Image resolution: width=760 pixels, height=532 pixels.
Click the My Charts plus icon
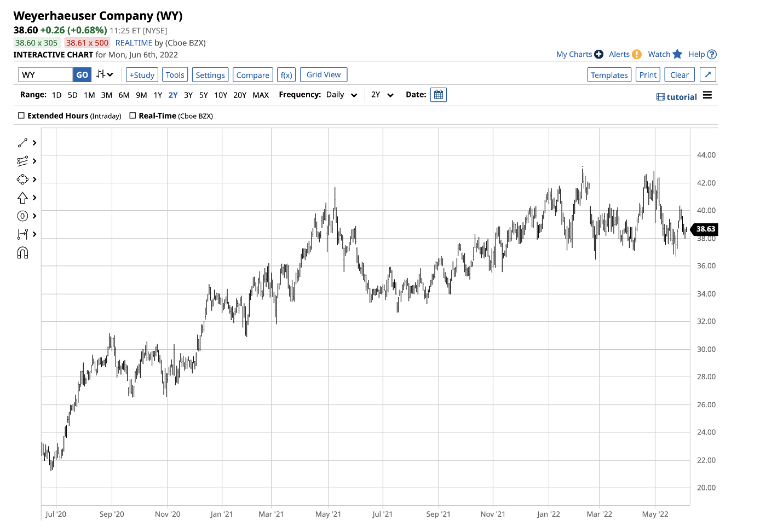(598, 54)
